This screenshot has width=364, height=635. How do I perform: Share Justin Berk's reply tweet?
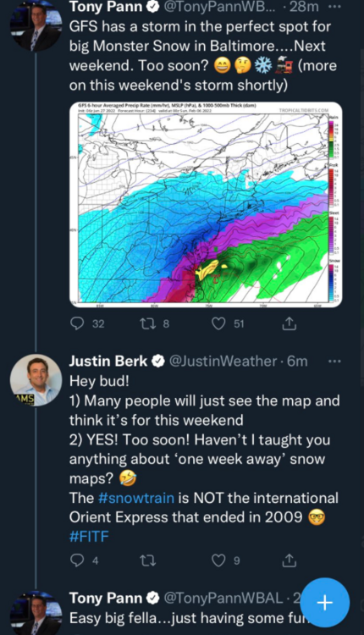click(x=290, y=560)
